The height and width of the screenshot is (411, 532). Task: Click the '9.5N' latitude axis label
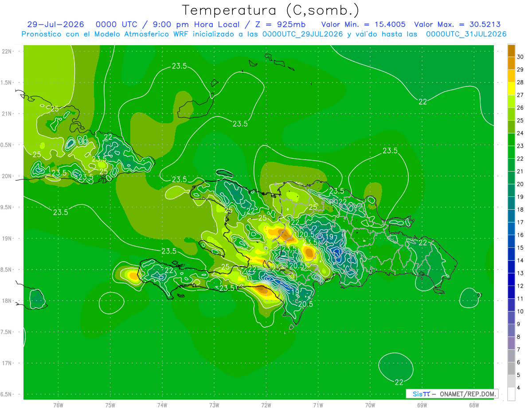point(7,207)
